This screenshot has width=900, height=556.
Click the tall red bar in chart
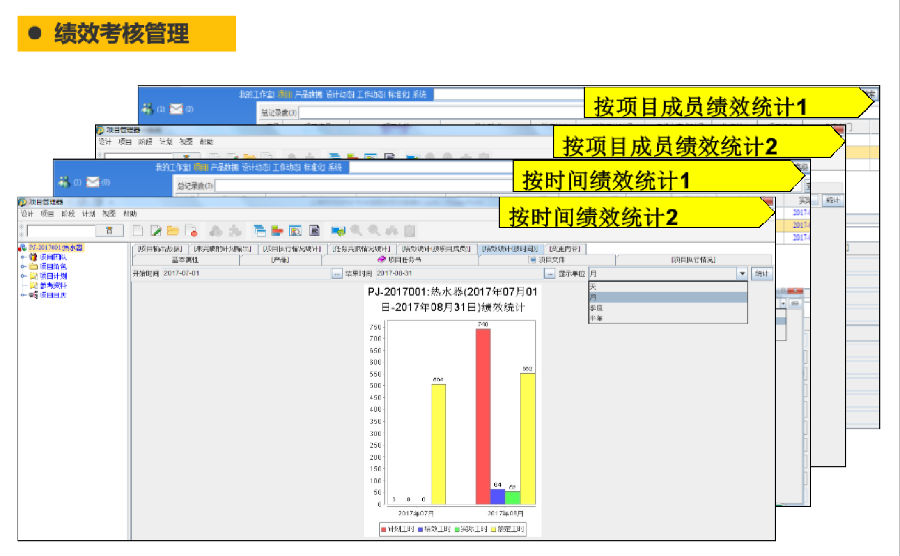(x=483, y=417)
